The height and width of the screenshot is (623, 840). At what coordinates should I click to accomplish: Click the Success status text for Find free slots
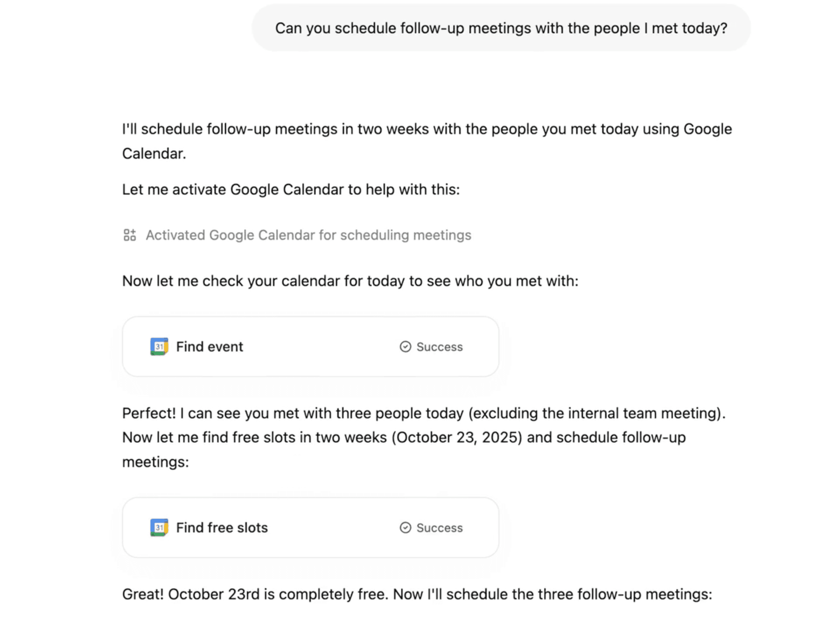tap(439, 528)
